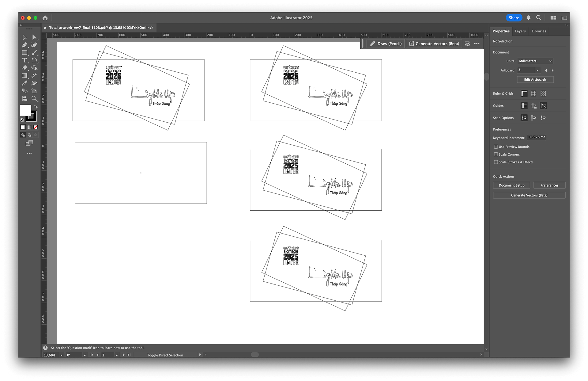
Task: Toggle Snap to Pixel option
Action: [x=543, y=118]
